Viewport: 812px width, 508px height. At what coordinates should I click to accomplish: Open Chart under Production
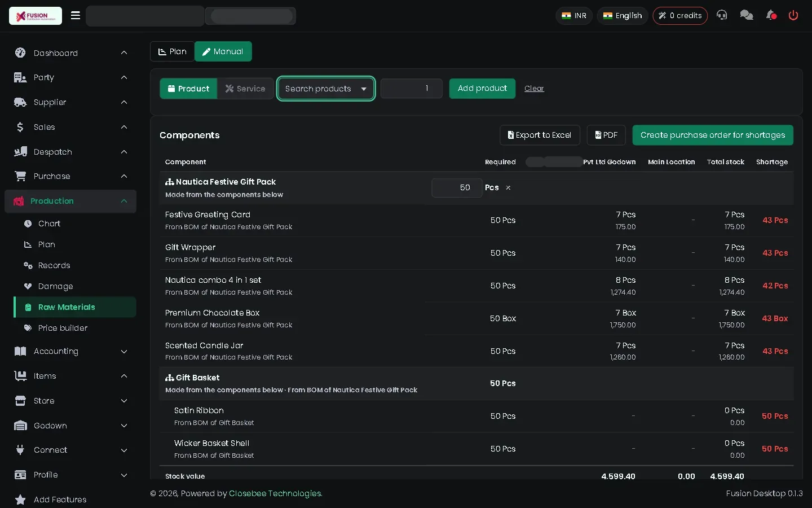49,224
